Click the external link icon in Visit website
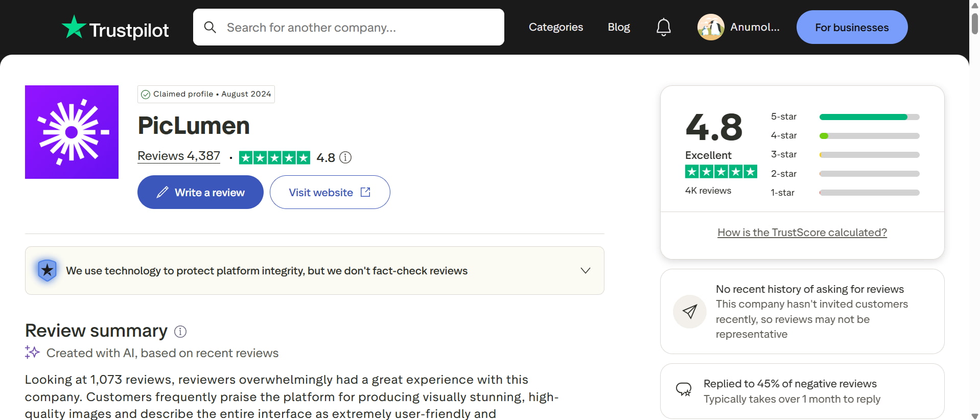Image resolution: width=980 pixels, height=420 pixels. [365, 192]
